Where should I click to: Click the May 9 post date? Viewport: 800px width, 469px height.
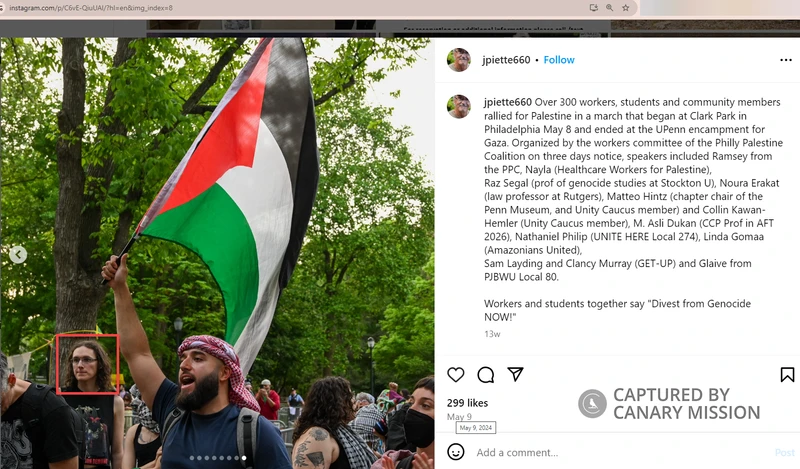point(459,416)
